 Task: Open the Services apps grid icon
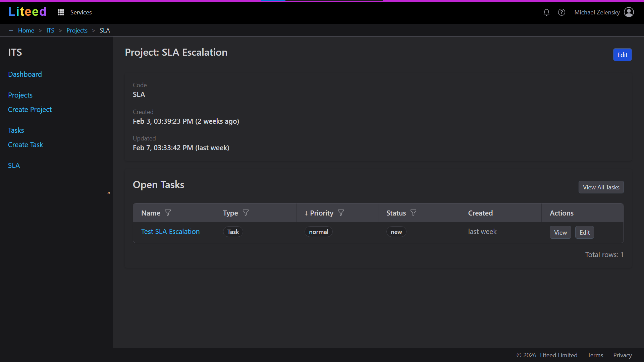pyautogui.click(x=61, y=12)
